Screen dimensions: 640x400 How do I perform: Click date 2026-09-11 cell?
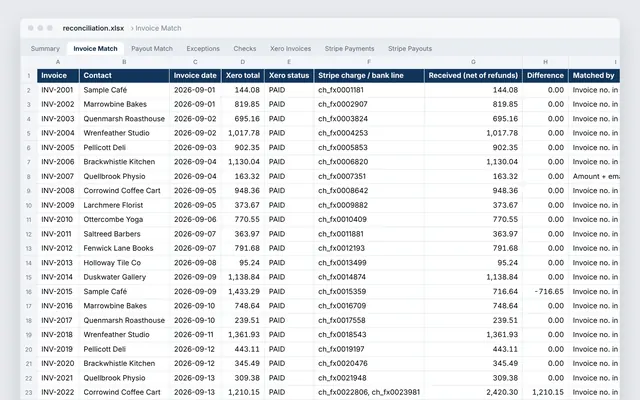[x=195, y=335]
